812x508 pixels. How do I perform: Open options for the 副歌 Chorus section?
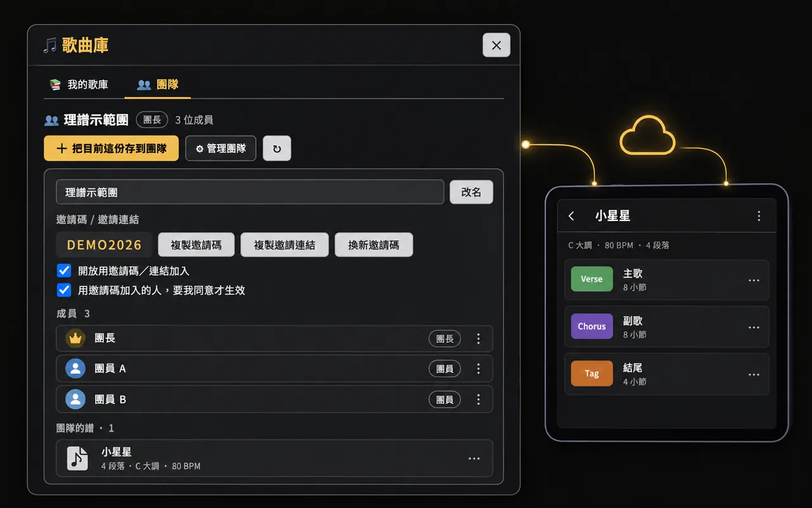(754, 327)
